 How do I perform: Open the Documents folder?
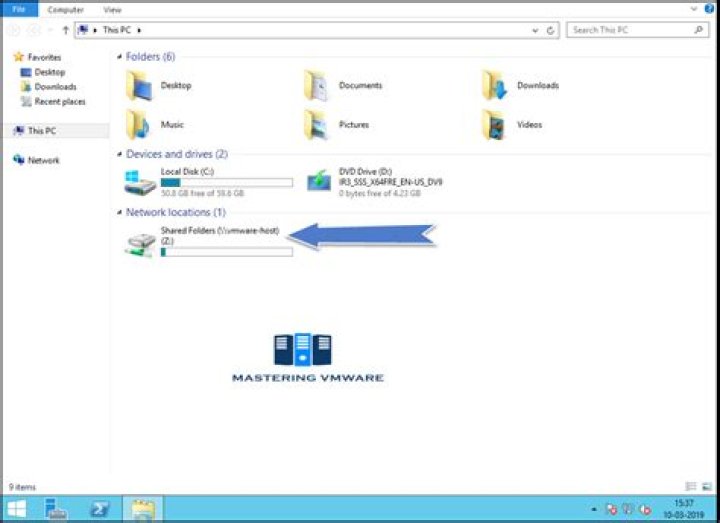pos(317,85)
